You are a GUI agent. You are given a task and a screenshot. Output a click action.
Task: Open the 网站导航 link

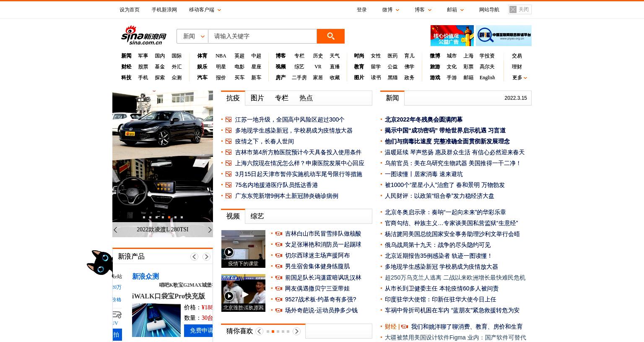489,10
